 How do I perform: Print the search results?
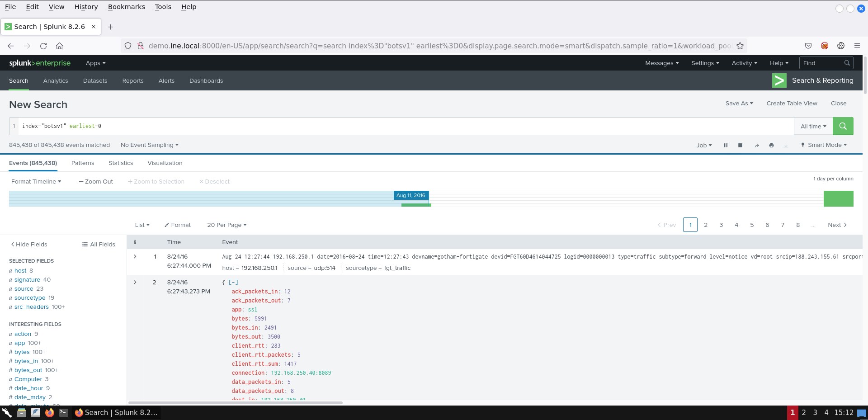click(x=771, y=145)
